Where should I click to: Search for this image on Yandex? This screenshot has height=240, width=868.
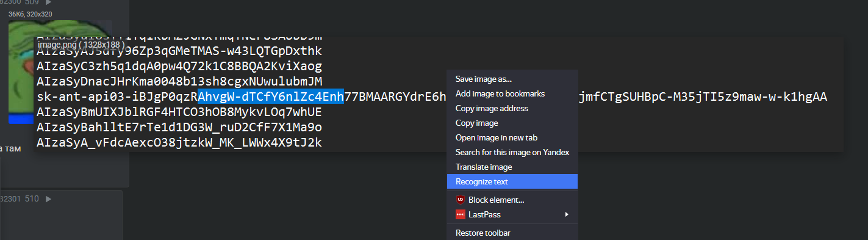click(512, 152)
